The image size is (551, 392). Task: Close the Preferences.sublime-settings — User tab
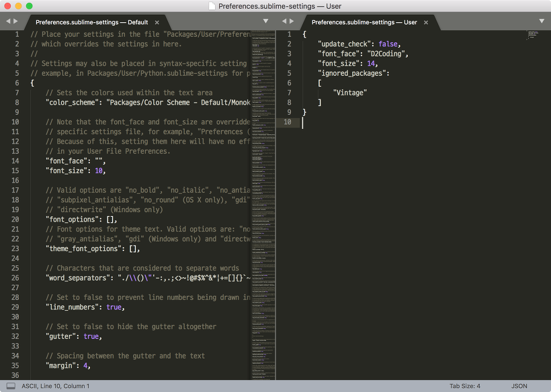(426, 22)
